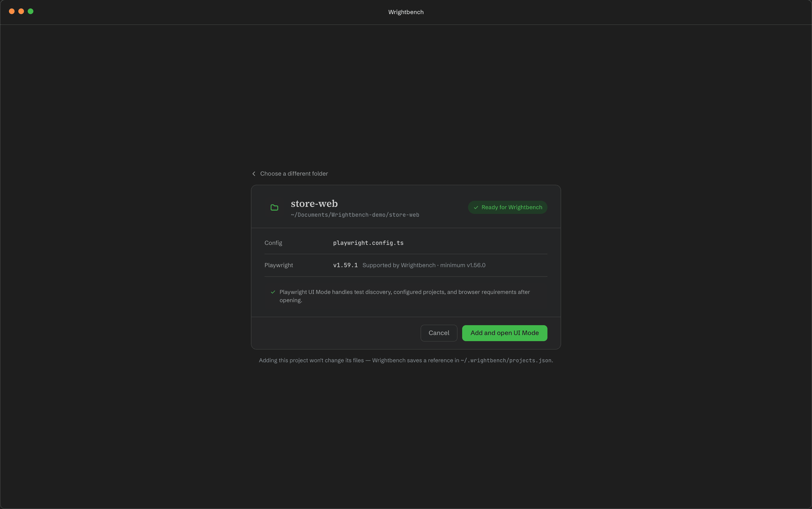The width and height of the screenshot is (812, 509).
Task: Maximize the window with the green button
Action: click(x=31, y=12)
